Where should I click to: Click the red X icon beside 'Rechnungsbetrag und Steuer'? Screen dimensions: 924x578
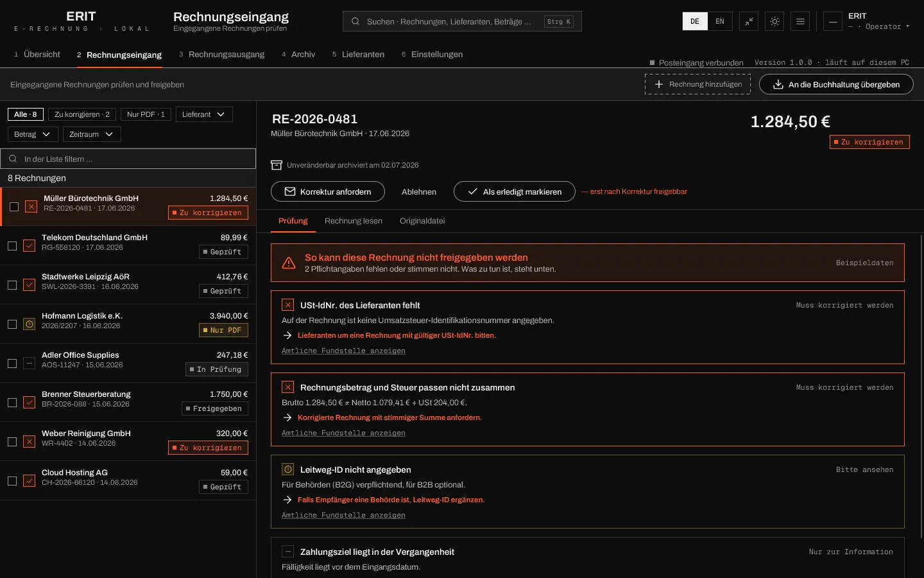[x=288, y=387]
